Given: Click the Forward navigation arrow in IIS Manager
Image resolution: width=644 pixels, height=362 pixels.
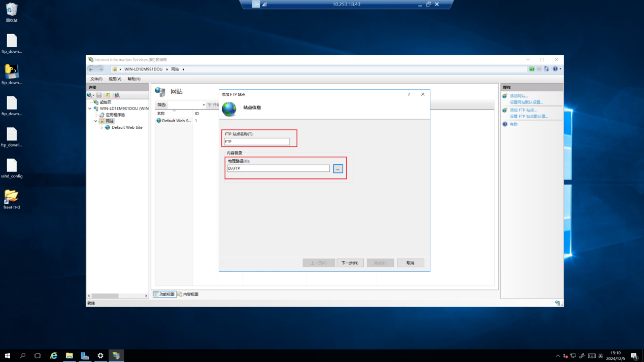Looking at the screenshot, I should point(100,69).
